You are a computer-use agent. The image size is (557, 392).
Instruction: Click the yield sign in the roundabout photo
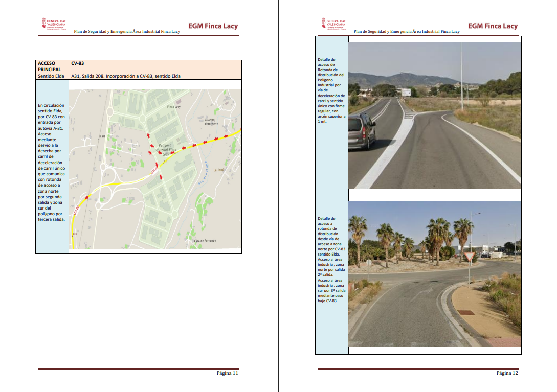(470, 256)
